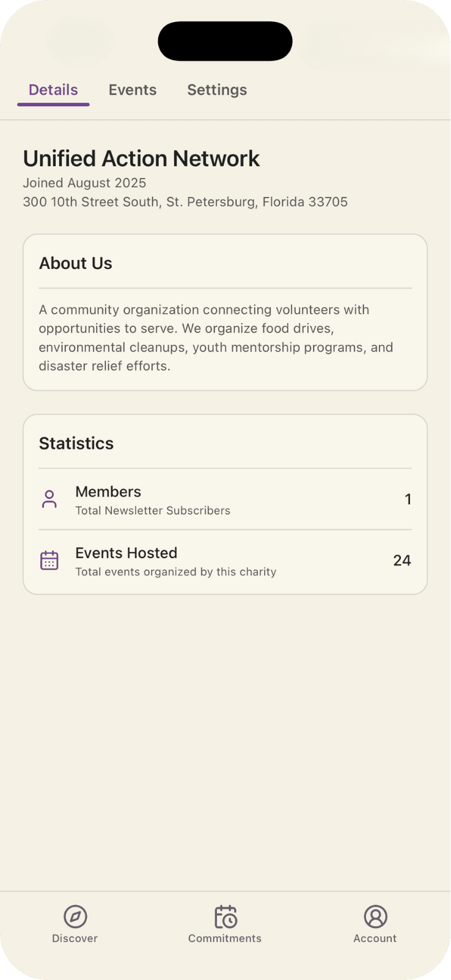Click the Joined August 2025 text
Image resolution: width=451 pixels, height=980 pixels.
pos(84,183)
